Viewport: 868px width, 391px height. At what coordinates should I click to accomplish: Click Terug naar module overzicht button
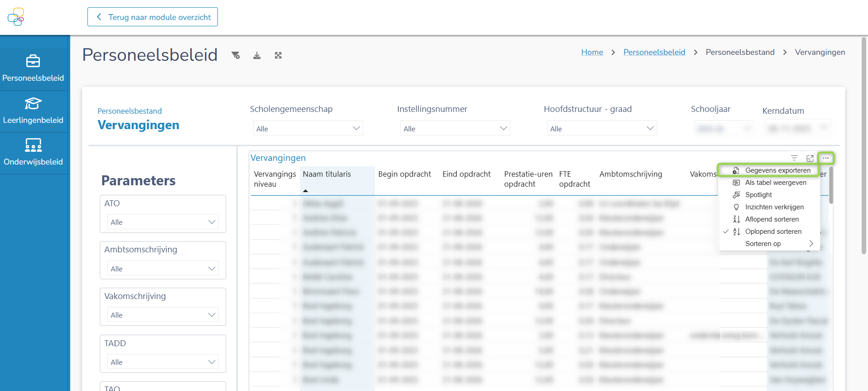[x=153, y=17]
